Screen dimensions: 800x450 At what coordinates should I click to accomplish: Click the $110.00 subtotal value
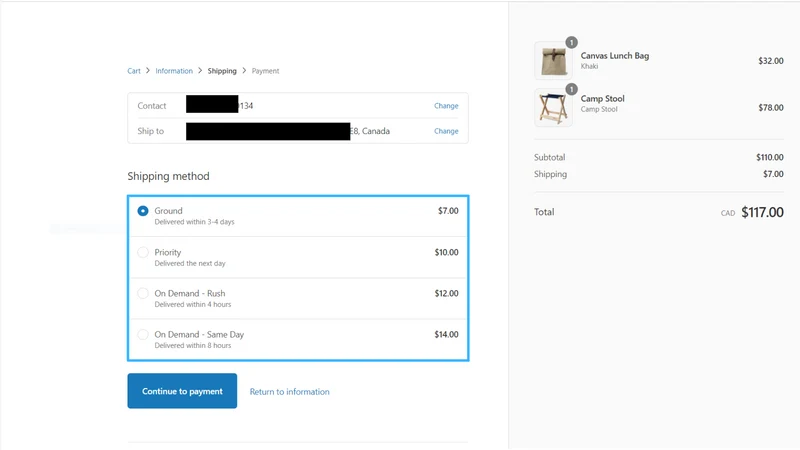point(770,157)
